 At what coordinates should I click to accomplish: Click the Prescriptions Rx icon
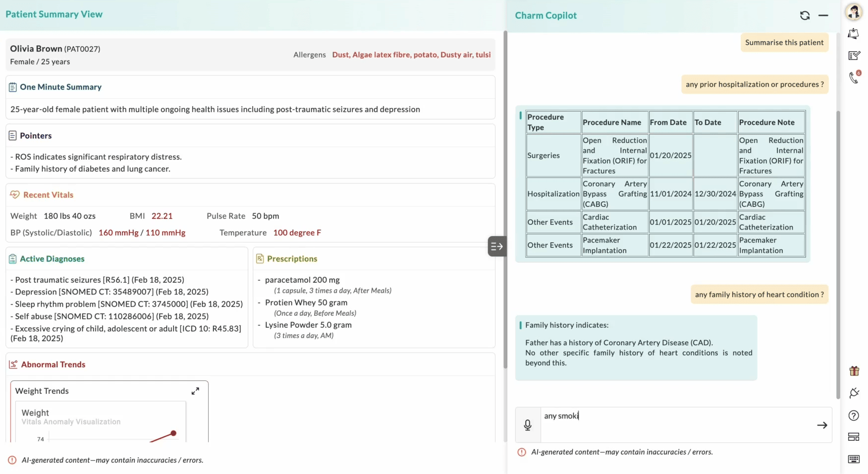pyautogui.click(x=260, y=259)
